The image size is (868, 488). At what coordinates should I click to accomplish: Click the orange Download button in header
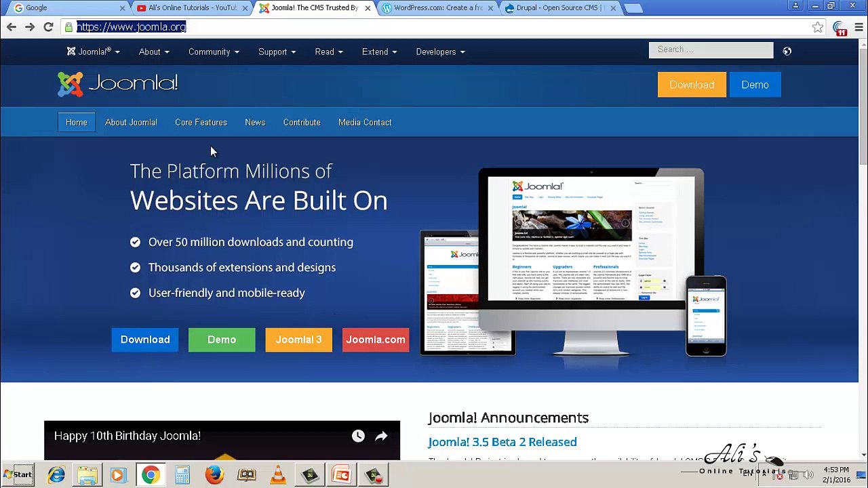(x=692, y=85)
